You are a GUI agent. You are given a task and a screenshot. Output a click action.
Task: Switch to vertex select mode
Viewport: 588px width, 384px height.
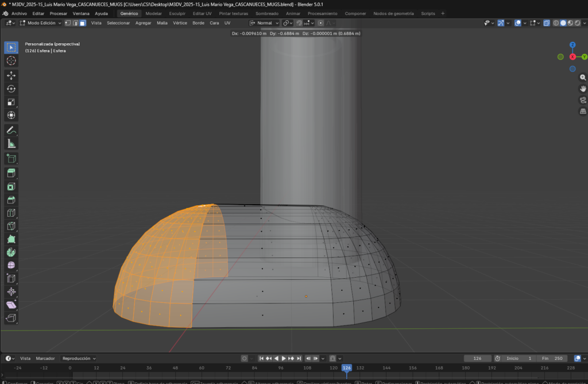pos(68,23)
